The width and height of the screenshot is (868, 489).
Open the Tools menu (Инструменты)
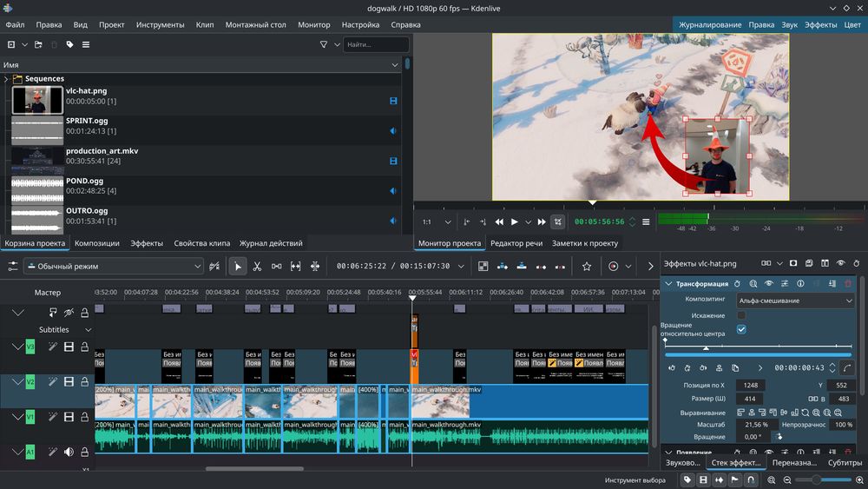point(160,25)
